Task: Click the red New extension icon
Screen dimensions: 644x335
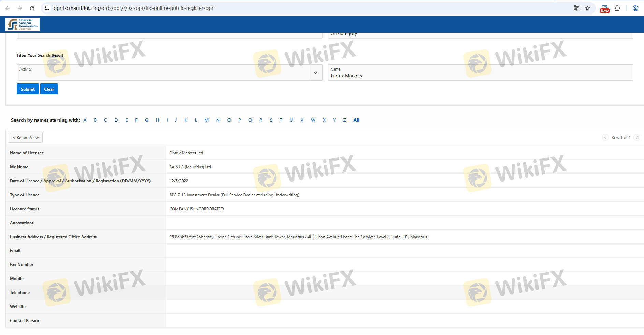Action: (x=604, y=9)
